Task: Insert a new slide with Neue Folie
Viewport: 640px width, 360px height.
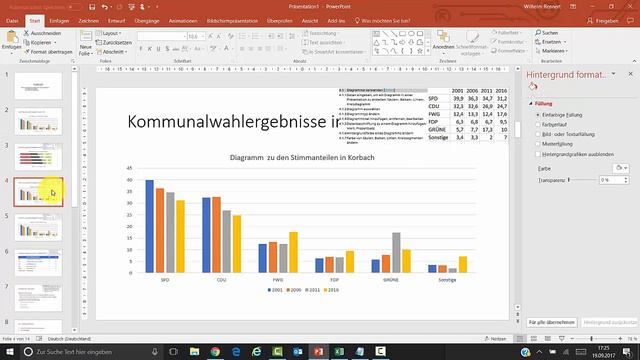Action: coord(86,44)
